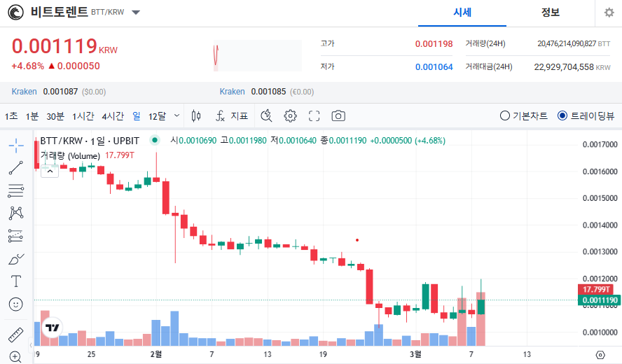
Task: Click the red dot chart marker
Action: coord(357,240)
